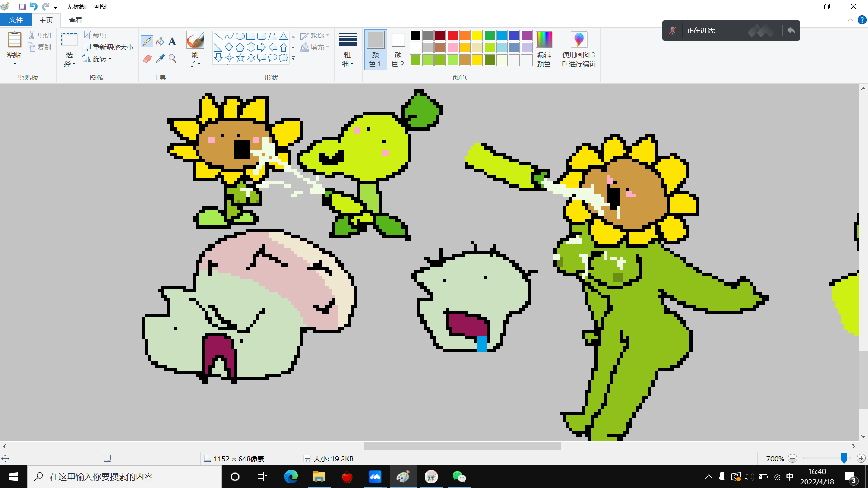Switch to the Home (主页) tab
Image resolution: width=868 pixels, height=488 pixels.
click(46, 20)
